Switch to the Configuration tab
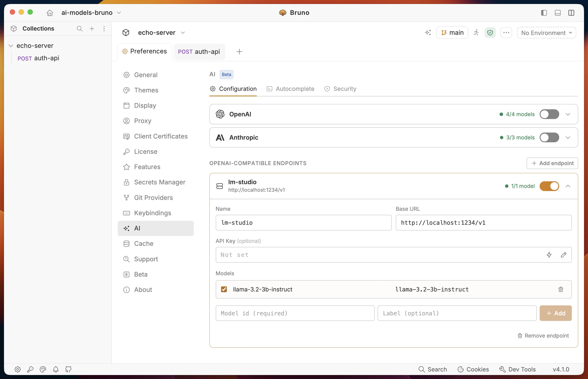This screenshot has width=588, height=379. pos(233,89)
